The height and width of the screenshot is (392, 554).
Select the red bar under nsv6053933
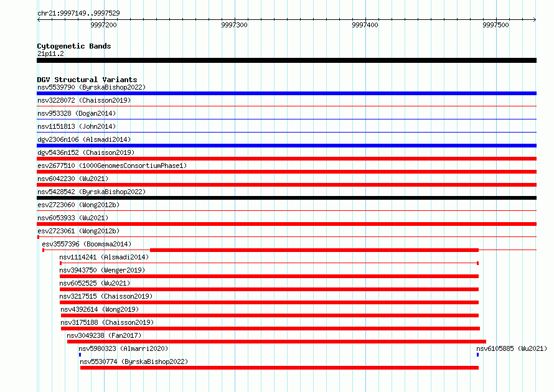tap(286, 224)
